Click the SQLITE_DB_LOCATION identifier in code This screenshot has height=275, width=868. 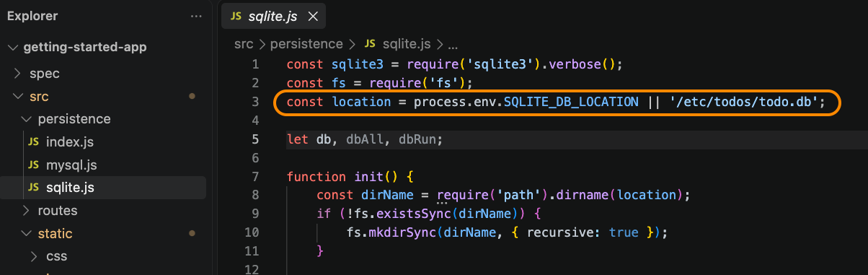pyautogui.click(x=571, y=102)
